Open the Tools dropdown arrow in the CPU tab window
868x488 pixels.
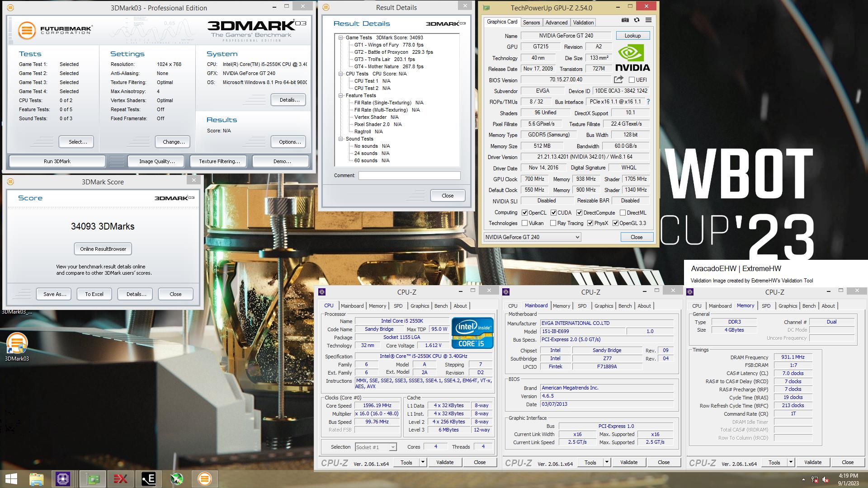423,462
